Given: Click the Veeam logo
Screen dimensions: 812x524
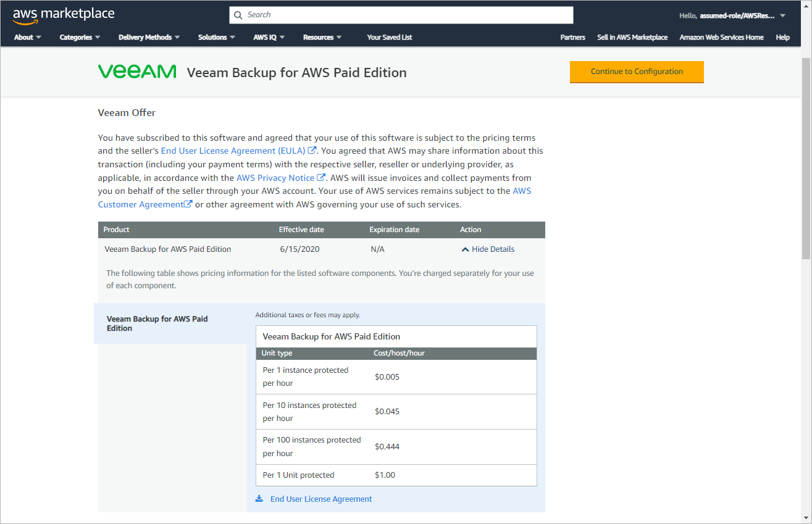Looking at the screenshot, I should pyautogui.click(x=137, y=72).
